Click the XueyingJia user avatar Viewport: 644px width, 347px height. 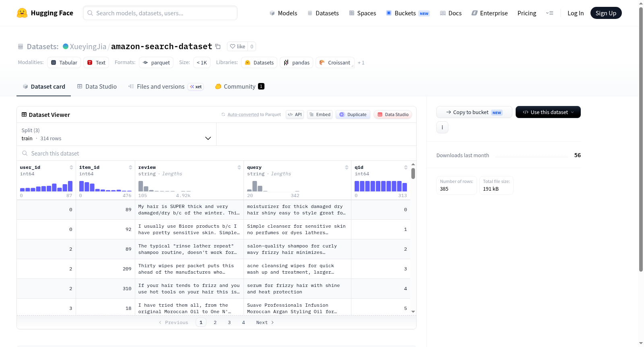click(66, 46)
